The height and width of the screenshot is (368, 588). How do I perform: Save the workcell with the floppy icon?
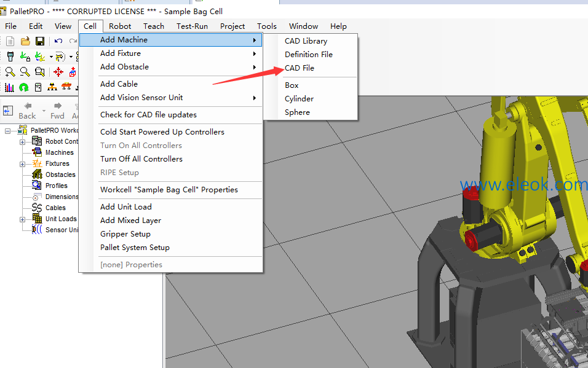(40, 41)
